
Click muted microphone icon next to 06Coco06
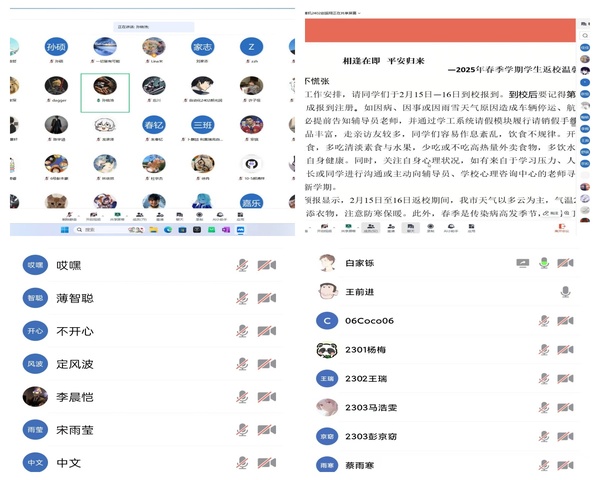click(544, 321)
